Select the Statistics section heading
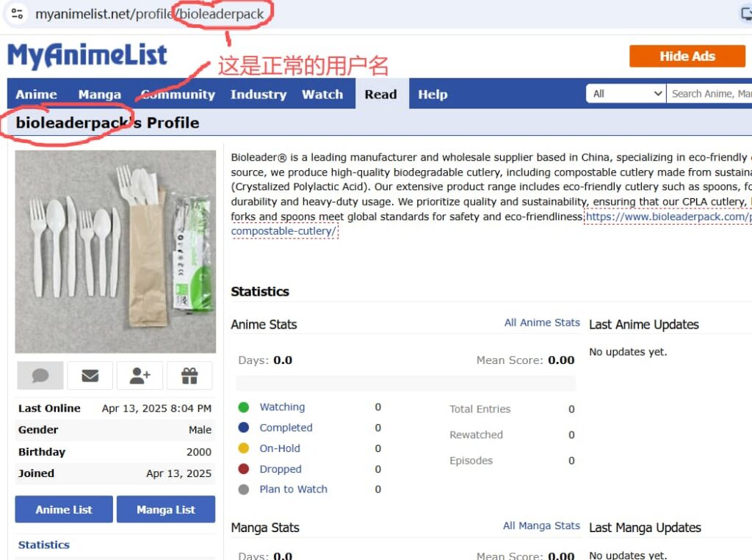 [260, 291]
